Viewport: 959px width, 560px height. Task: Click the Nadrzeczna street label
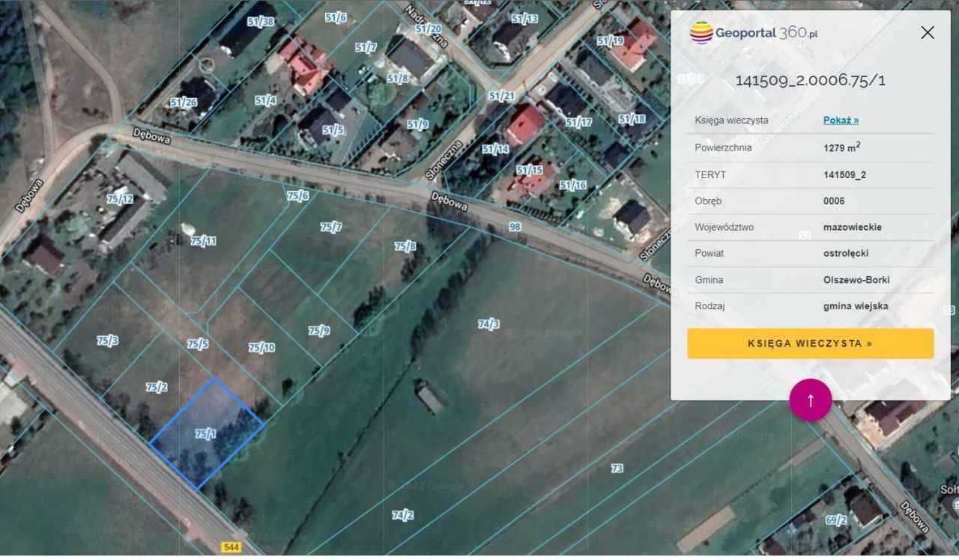pyautogui.click(x=426, y=25)
